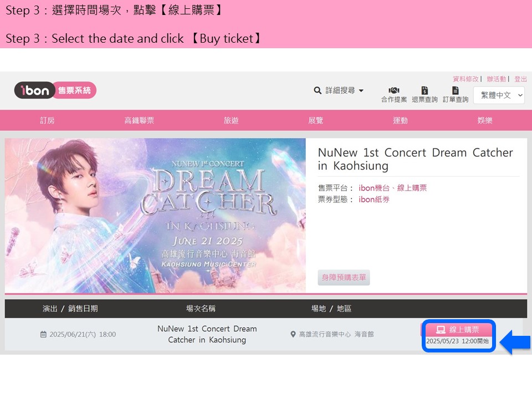
Task: Open 訂單查詢 order document icon
Action: [x=456, y=90]
